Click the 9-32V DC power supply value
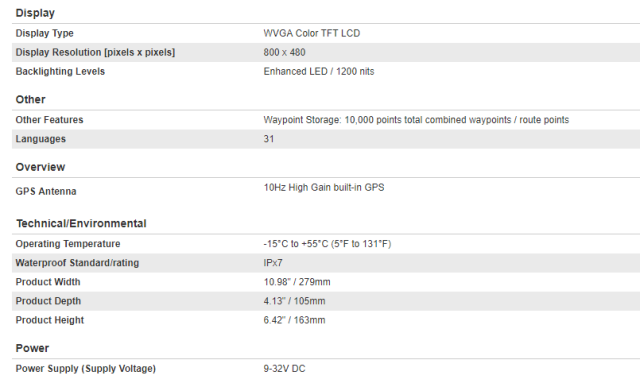 coord(284,369)
